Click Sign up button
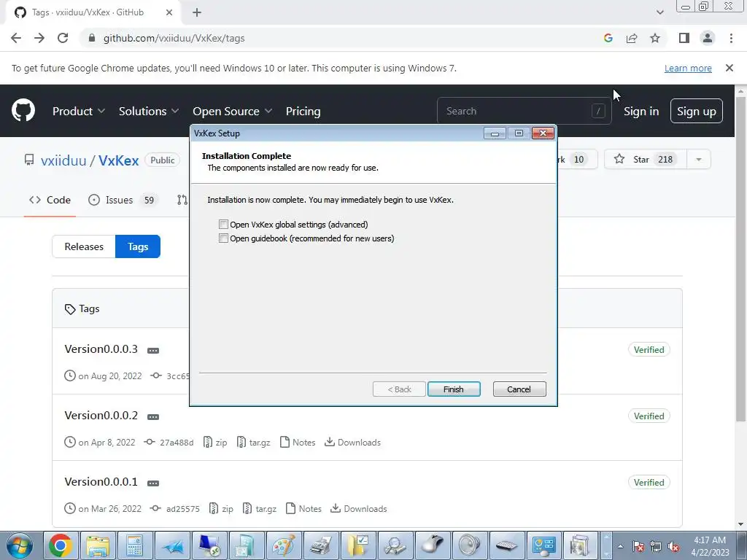 [697, 111]
